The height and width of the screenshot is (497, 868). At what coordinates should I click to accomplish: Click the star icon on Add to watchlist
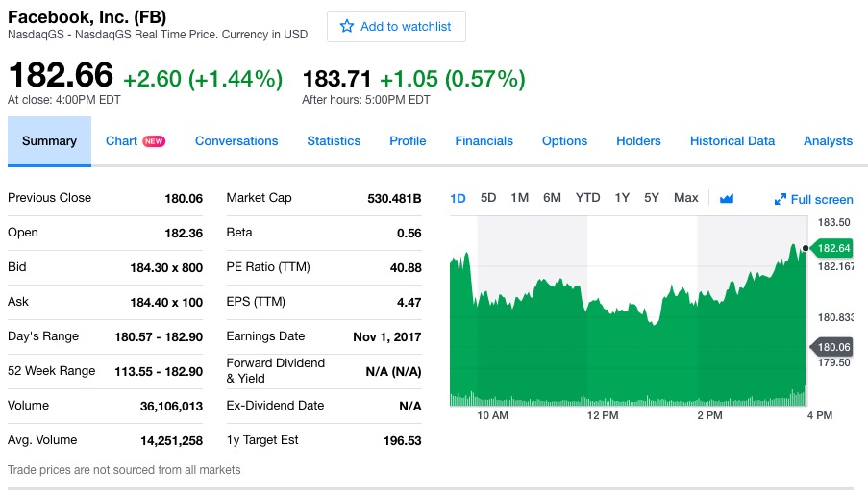click(347, 27)
